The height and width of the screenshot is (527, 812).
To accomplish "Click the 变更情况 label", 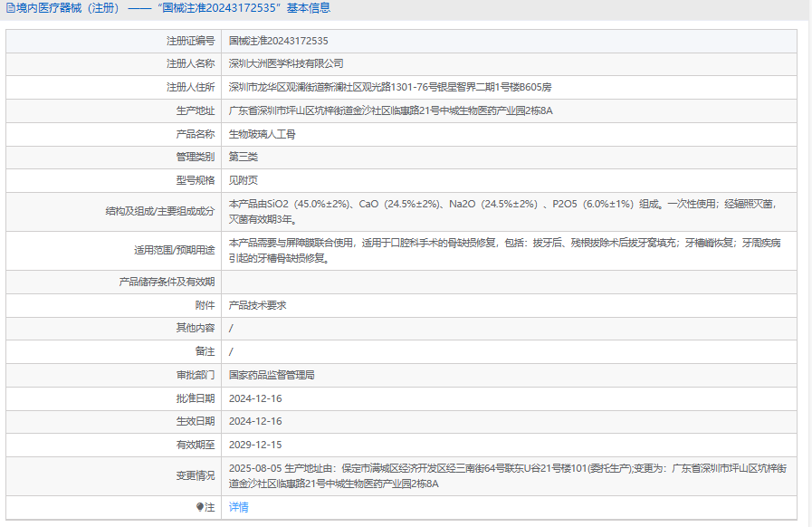I will click(x=196, y=475).
